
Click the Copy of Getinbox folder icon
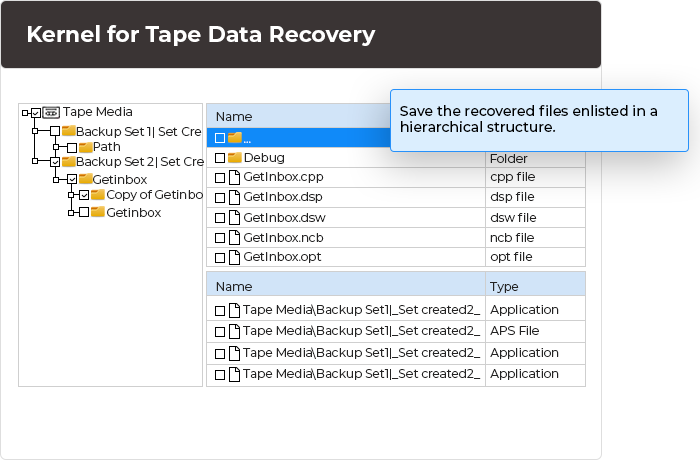(x=98, y=195)
